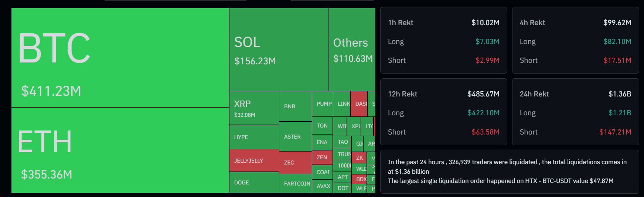Viewport: 644px width, 197px height.
Task: Click the red JELLYJELLY tile
Action: [254, 160]
